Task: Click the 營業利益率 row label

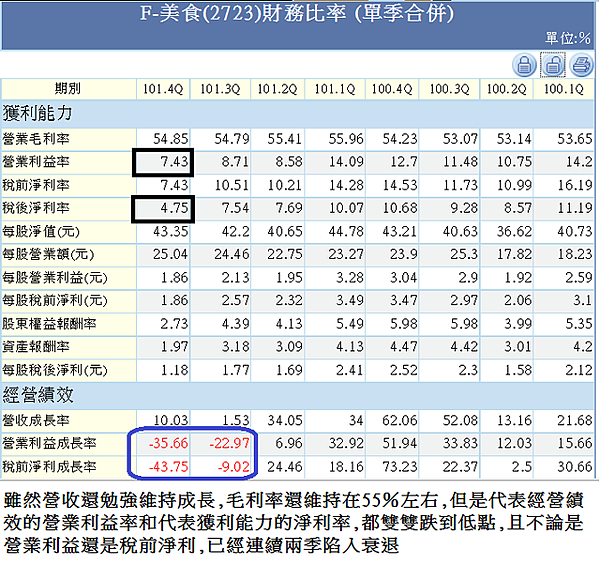Action: [36, 162]
